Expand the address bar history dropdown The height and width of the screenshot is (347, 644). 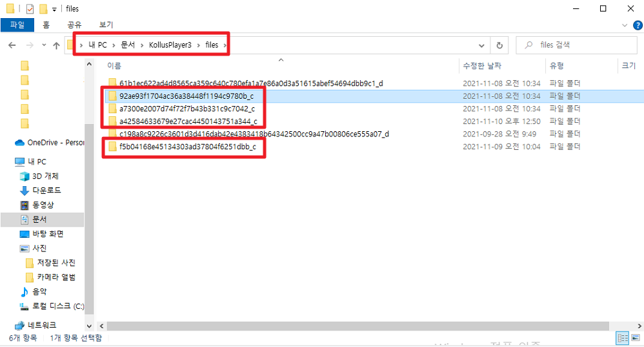(481, 46)
